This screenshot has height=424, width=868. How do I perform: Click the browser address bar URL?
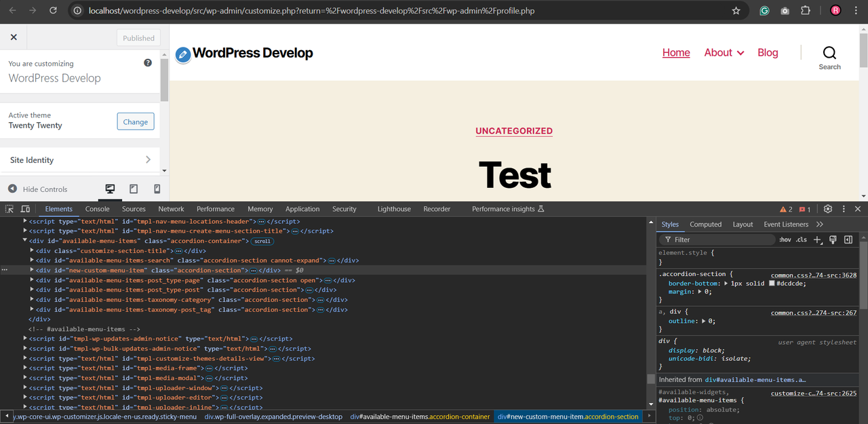coord(312,11)
